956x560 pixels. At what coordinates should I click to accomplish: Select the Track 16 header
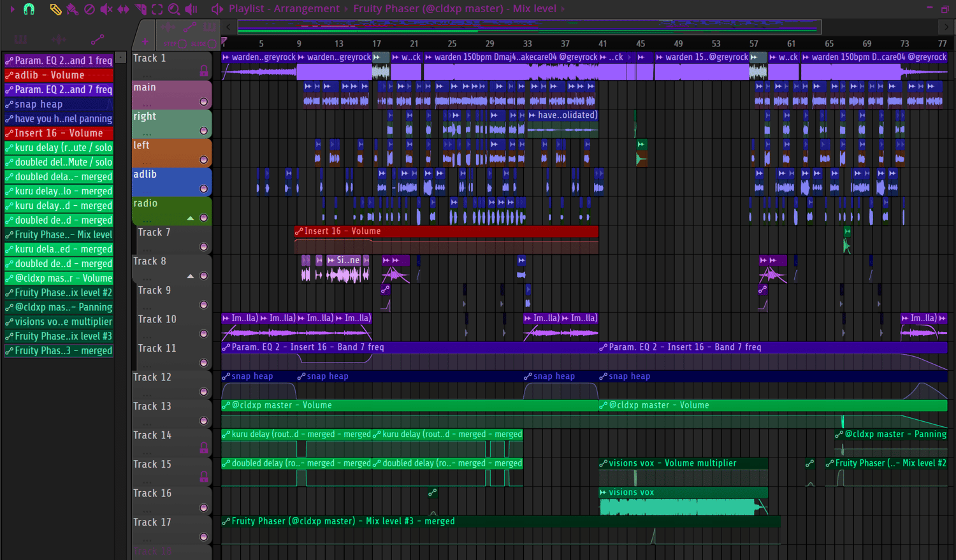[171, 500]
